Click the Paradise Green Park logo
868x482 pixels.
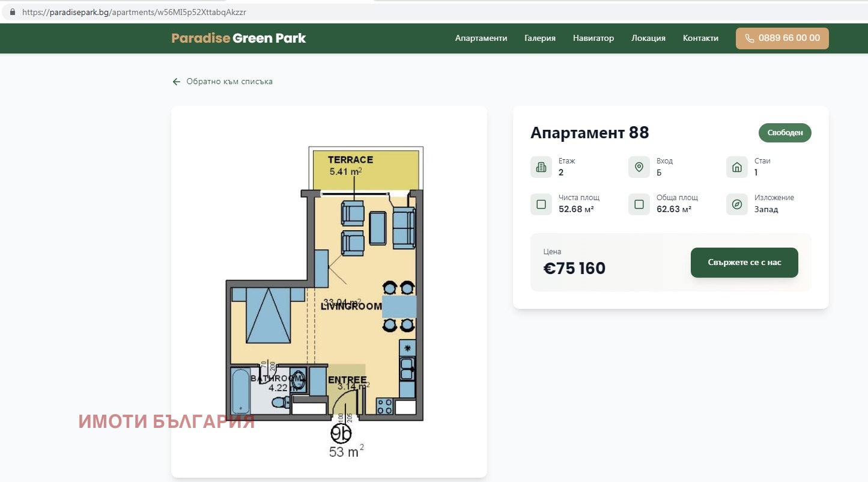pyautogui.click(x=238, y=38)
